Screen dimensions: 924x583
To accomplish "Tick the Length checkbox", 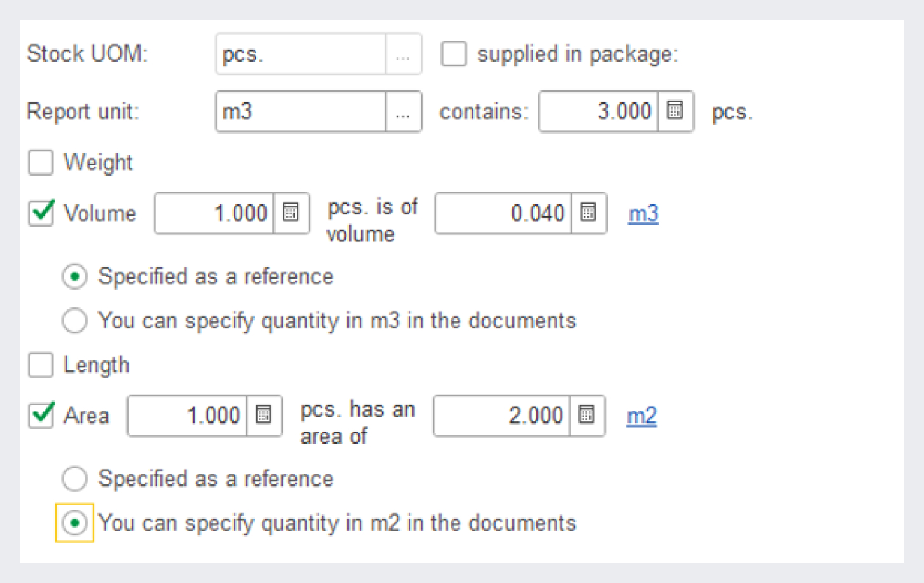I will click(41, 365).
